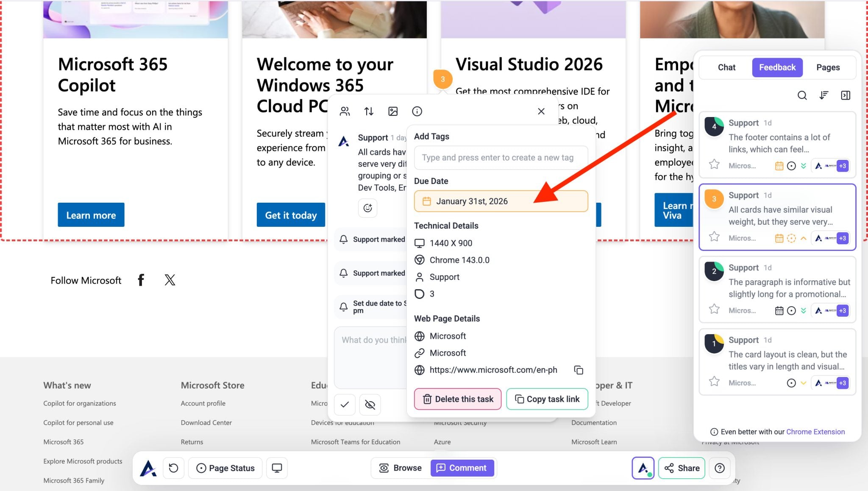Screen dimensions: 868x491
Task: Click the undo refresh icon in bottom toolbar
Action: pos(173,468)
